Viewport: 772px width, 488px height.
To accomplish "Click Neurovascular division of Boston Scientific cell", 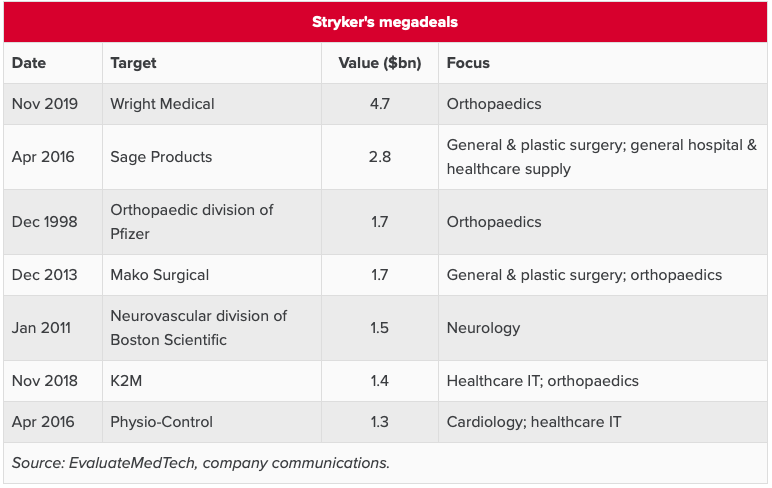I will click(x=198, y=328).
